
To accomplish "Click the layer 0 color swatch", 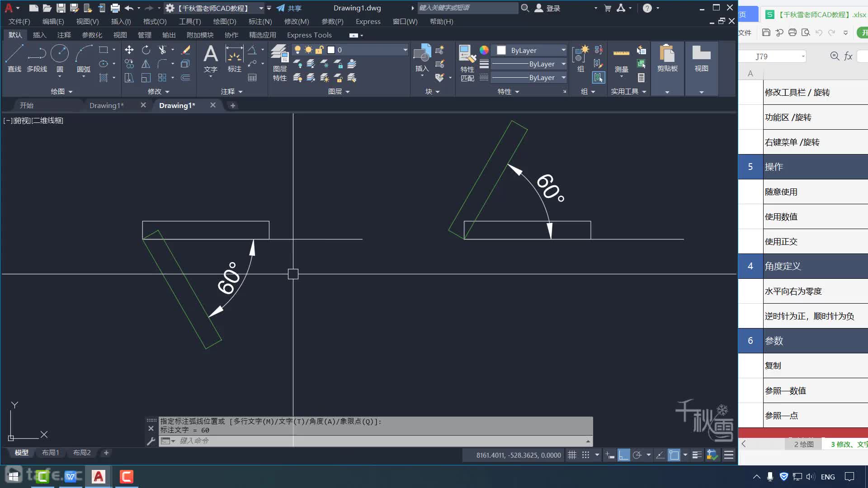I will tap(331, 50).
